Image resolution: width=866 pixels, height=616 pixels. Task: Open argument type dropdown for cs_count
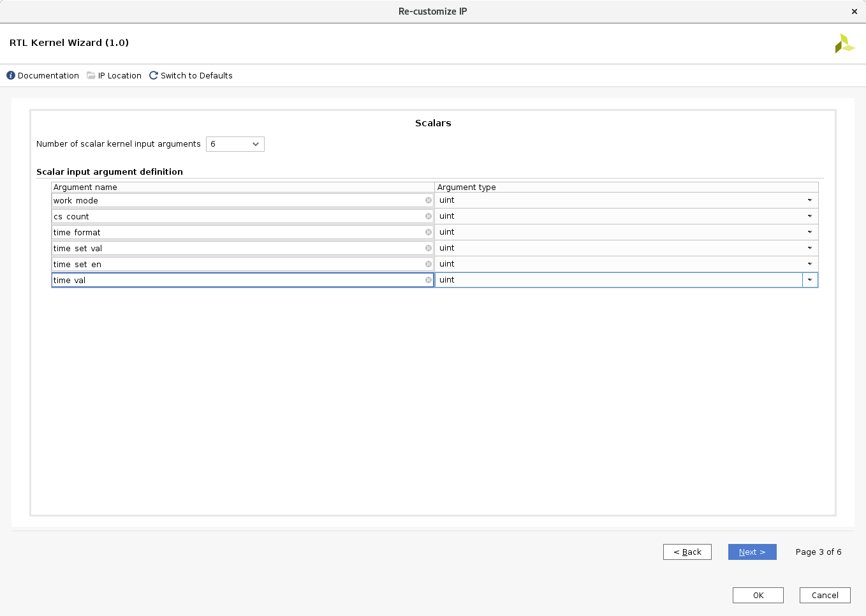pos(810,216)
